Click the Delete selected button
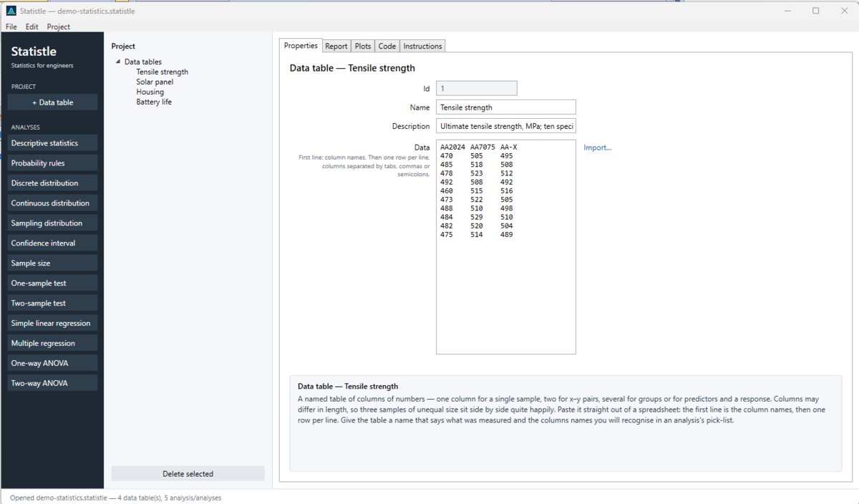The height and width of the screenshot is (504, 859). [188, 474]
